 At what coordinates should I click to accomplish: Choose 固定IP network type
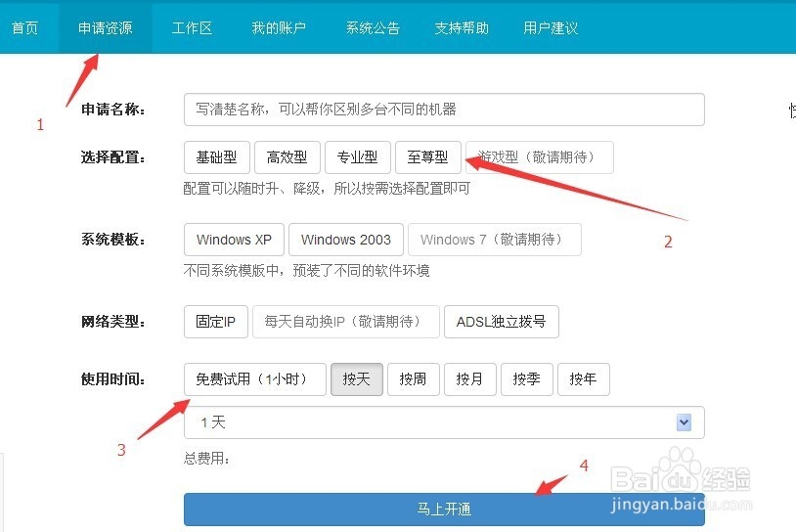click(x=216, y=322)
